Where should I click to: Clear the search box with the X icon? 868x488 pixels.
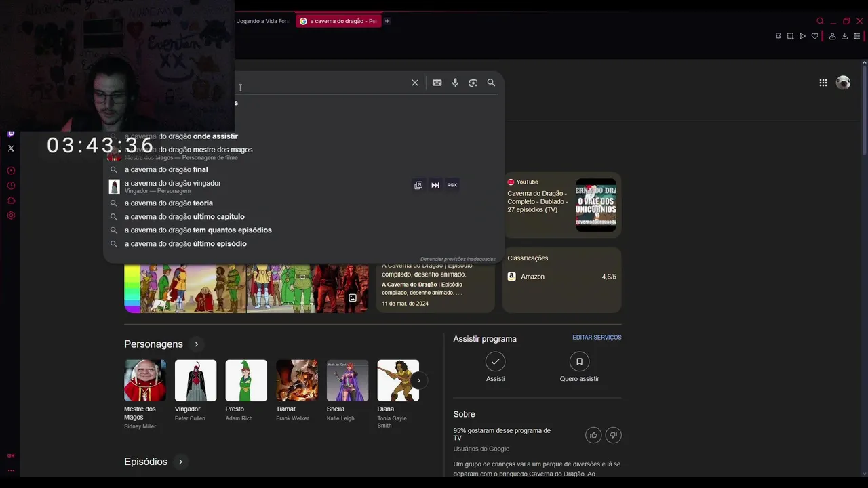(x=415, y=83)
